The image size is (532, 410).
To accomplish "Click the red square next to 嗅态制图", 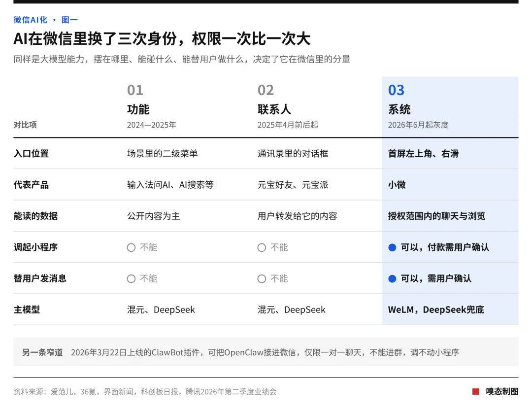I will 476,392.
